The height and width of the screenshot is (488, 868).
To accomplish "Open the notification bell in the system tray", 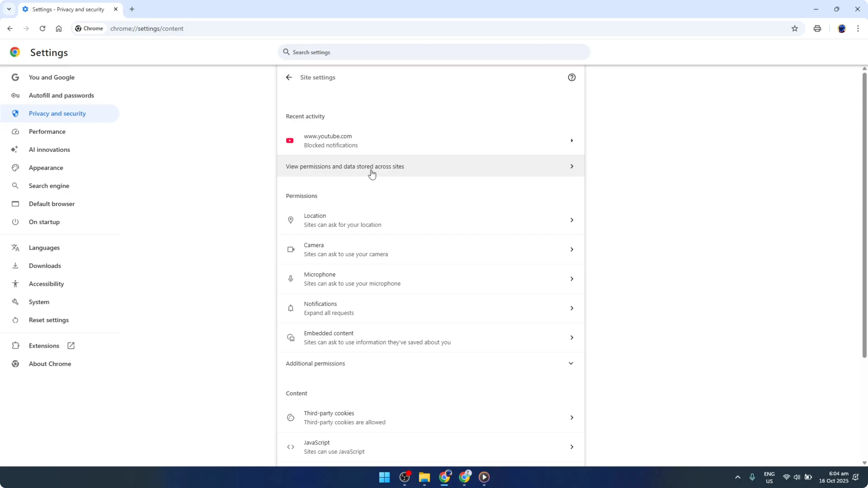I will pos(856,477).
